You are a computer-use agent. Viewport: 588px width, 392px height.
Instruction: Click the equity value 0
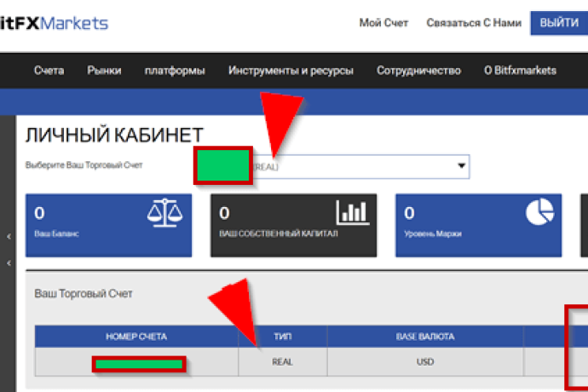click(224, 213)
